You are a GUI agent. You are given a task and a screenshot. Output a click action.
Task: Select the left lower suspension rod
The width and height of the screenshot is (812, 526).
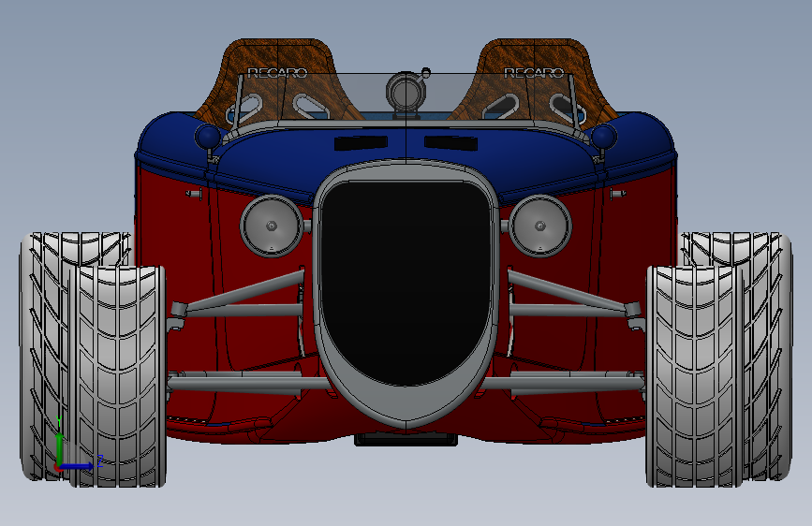pyautogui.click(x=246, y=384)
